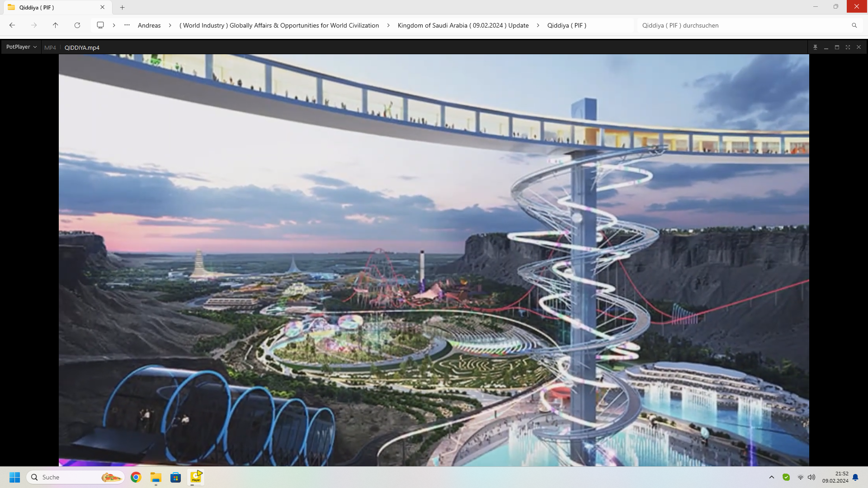Minimize the File Explorer window

(x=816, y=6)
